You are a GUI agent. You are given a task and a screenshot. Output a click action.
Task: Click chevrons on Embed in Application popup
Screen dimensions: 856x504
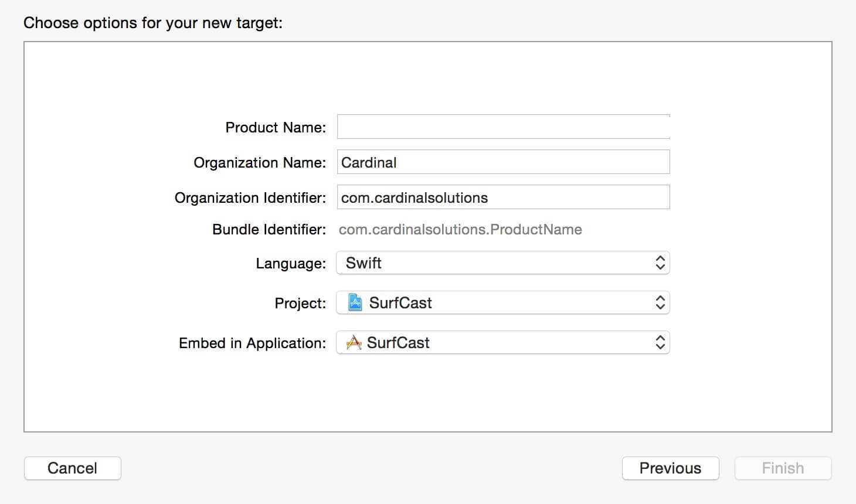click(660, 342)
